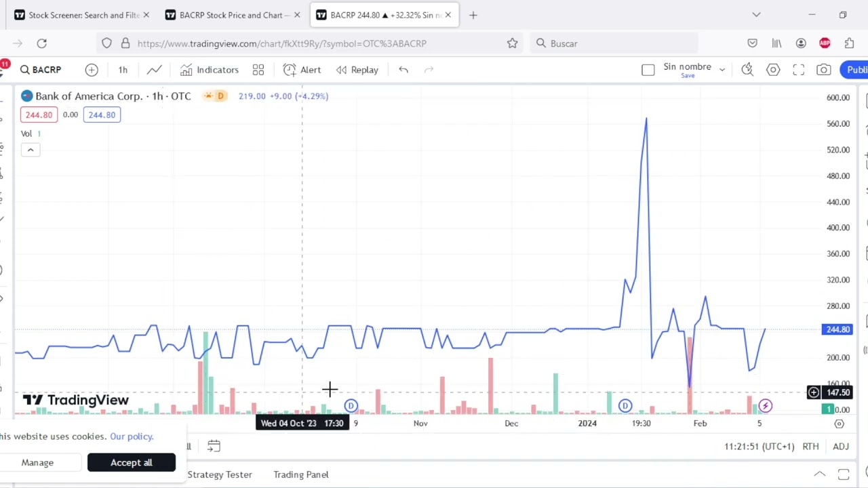Toggle ADJ dividend adjustment
Image resolution: width=868 pixels, height=488 pixels.
[x=841, y=447]
